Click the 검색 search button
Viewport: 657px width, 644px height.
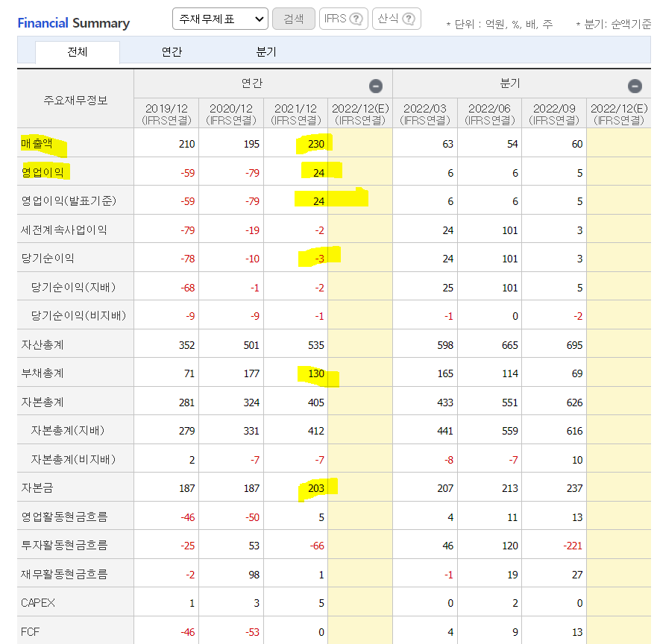point(293,19)
